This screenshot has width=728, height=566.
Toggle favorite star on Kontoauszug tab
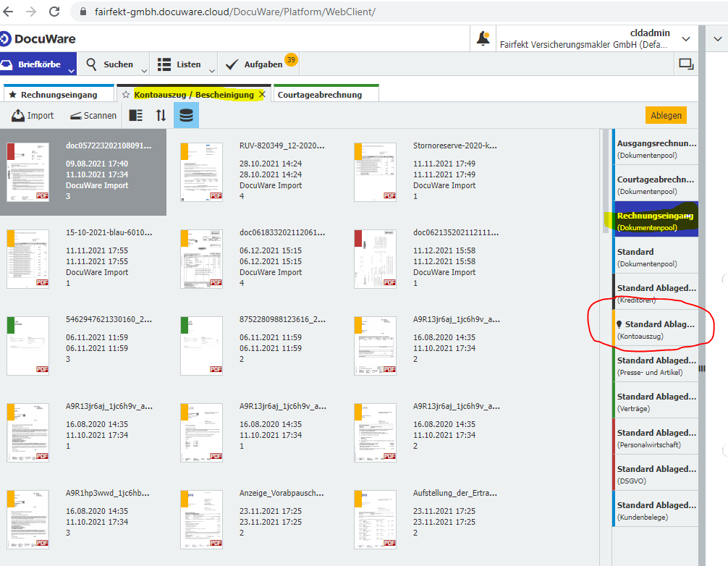coord(126,95)
